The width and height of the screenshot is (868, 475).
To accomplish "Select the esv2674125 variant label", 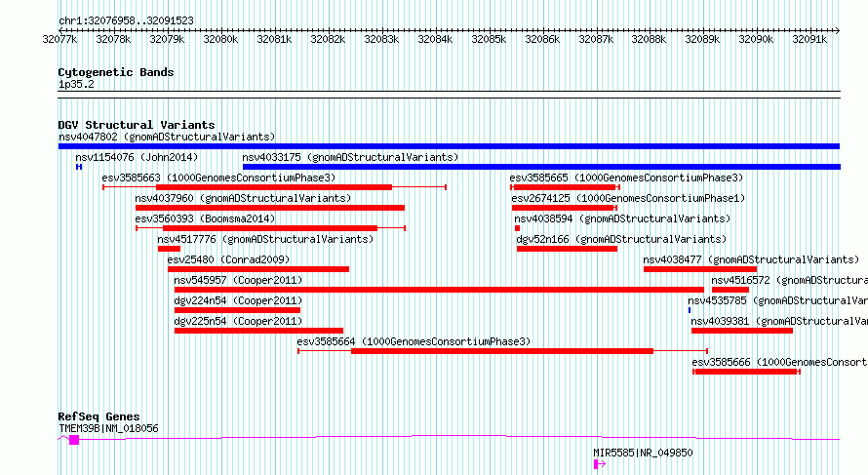I will (629, 198).
